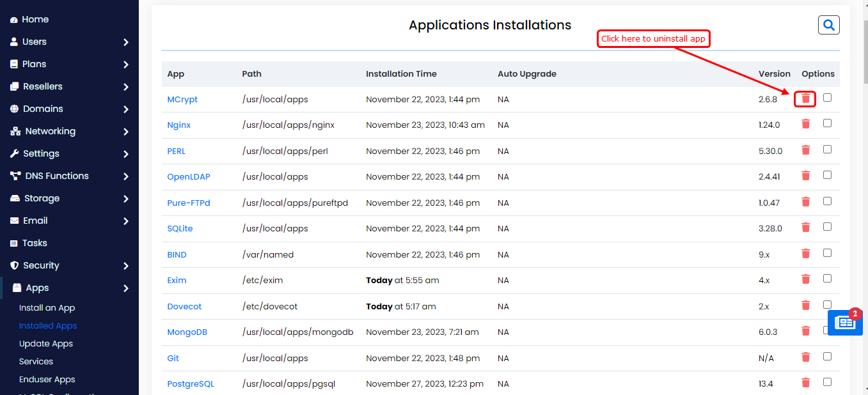Expand the Security sidebar menu
Image resolution: width=868 pixels, height=395 pixels.
pos(69,265)
